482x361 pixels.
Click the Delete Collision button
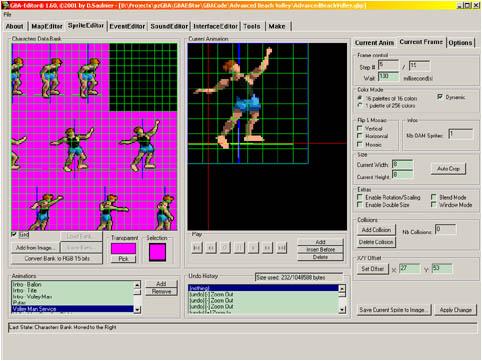pos(376,242)
